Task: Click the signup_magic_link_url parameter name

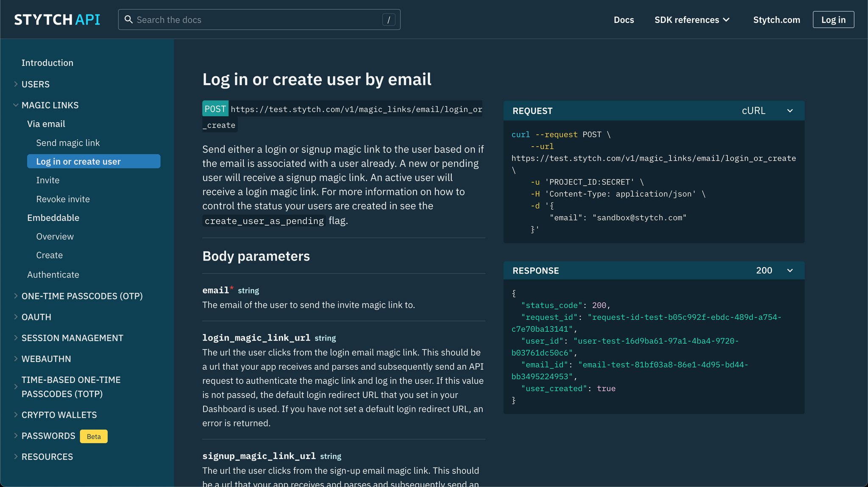Action: click(x=259, y=456)
